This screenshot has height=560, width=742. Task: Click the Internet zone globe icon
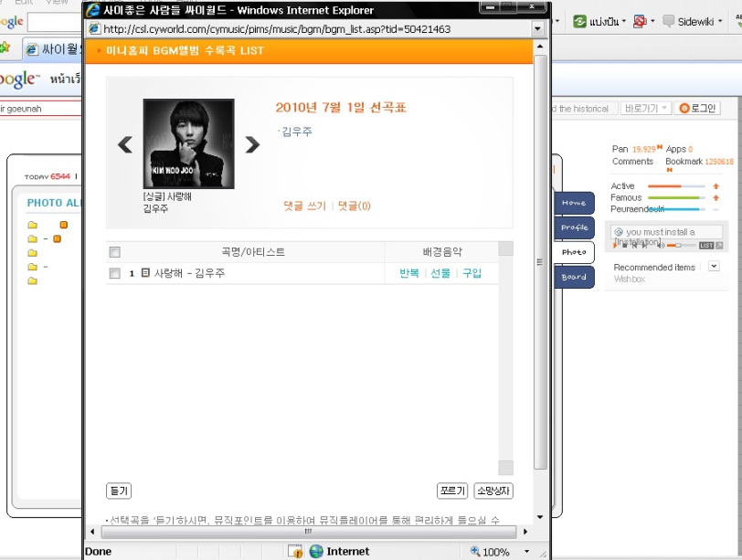(316, 551)
